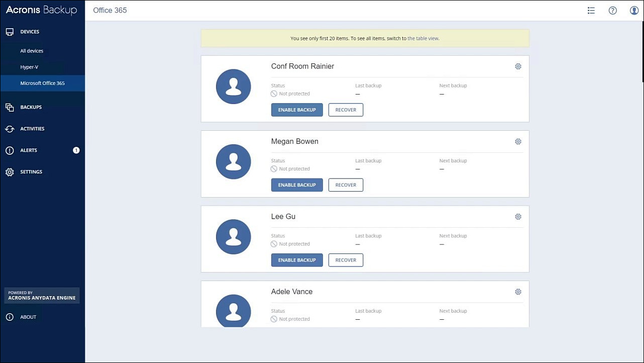Click Megan Bowen's avatar
The width and height of the screenshot is (644, 363).
click(x=234, y=162)
